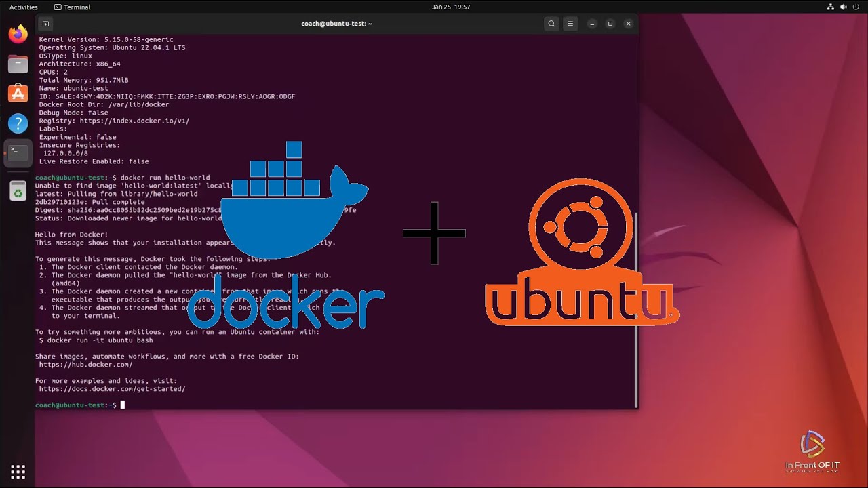Open terminal search with the magnifier icon
The width and height of the screenshot is (868, 488).
(551, 23)
